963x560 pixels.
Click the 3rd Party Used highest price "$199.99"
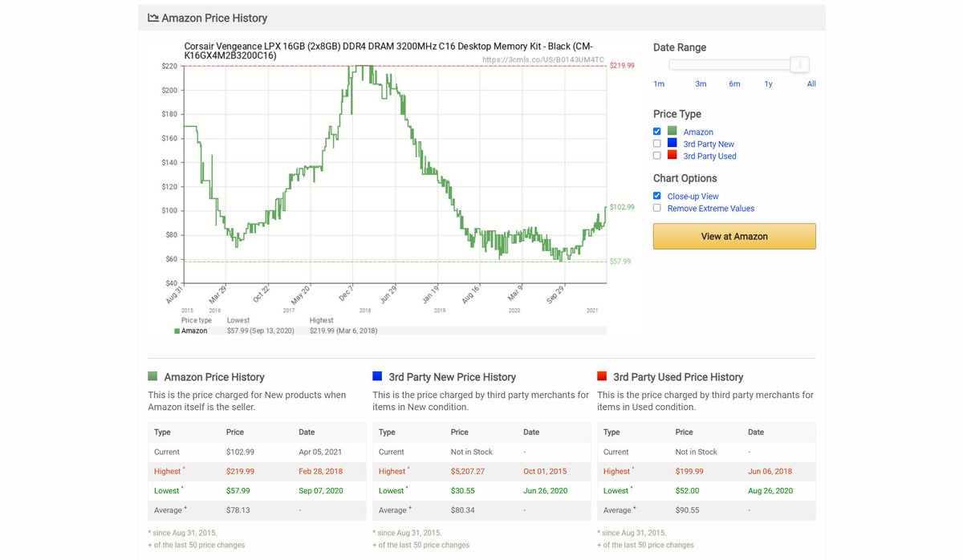click(x=688, y=471)
